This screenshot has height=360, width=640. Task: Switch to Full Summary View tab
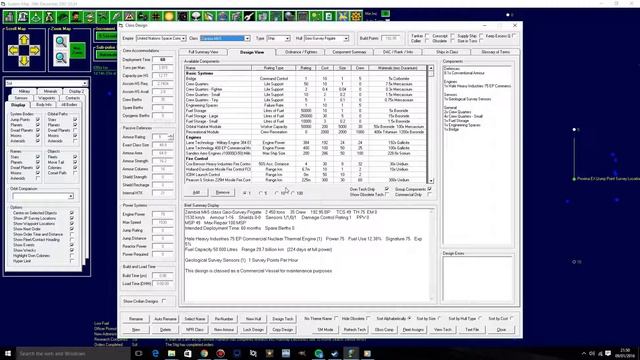[x=203, y=52]
